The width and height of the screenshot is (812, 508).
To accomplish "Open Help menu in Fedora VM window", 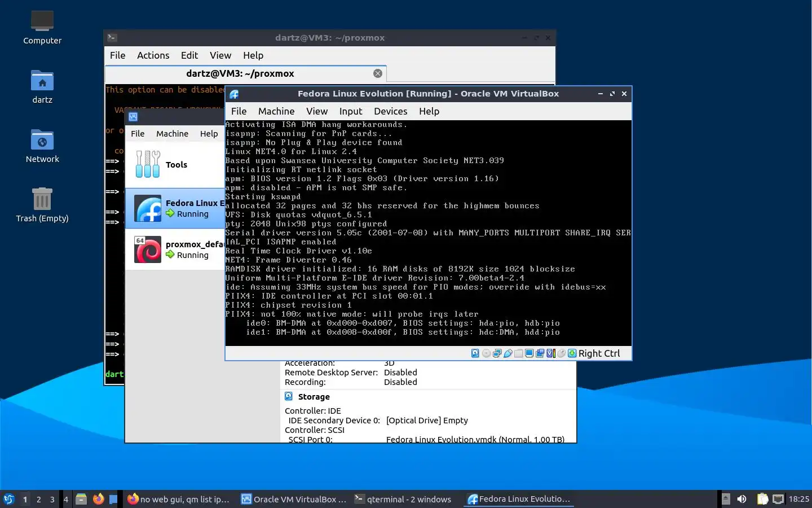I will click(429, 111).
